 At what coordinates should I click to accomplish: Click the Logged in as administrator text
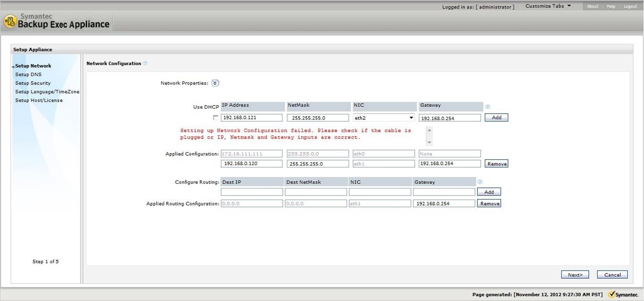pos(478,7)
